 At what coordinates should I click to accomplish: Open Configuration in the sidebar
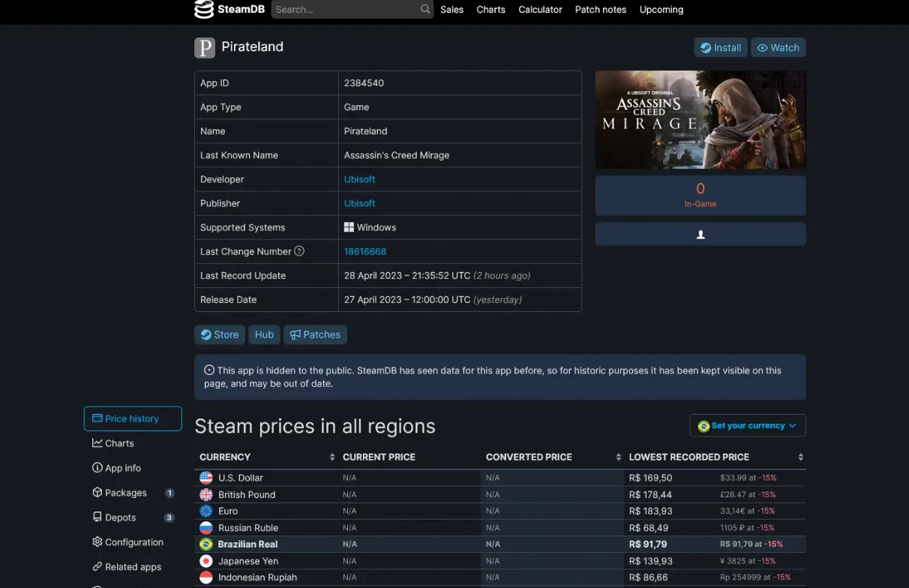[133, 542]
